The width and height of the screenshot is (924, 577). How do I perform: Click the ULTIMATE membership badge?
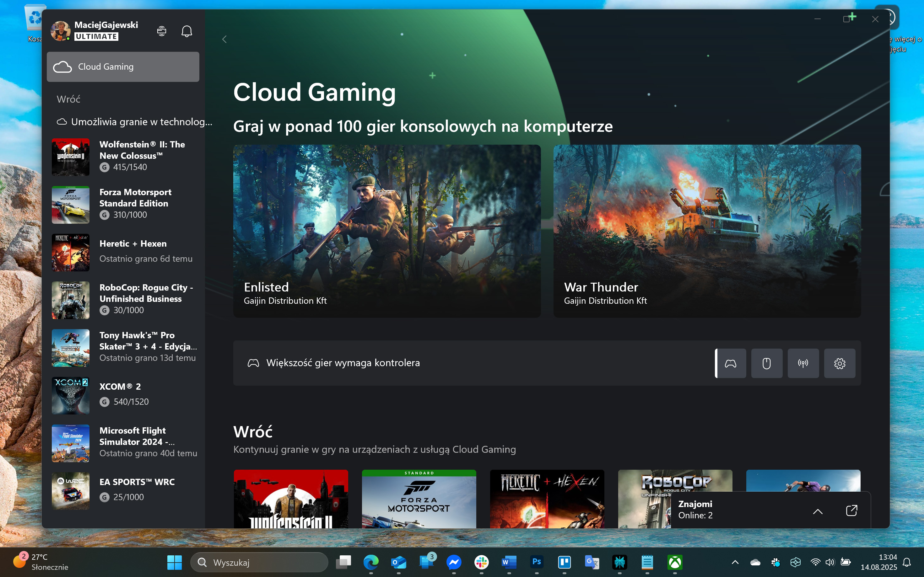[96, 37]
